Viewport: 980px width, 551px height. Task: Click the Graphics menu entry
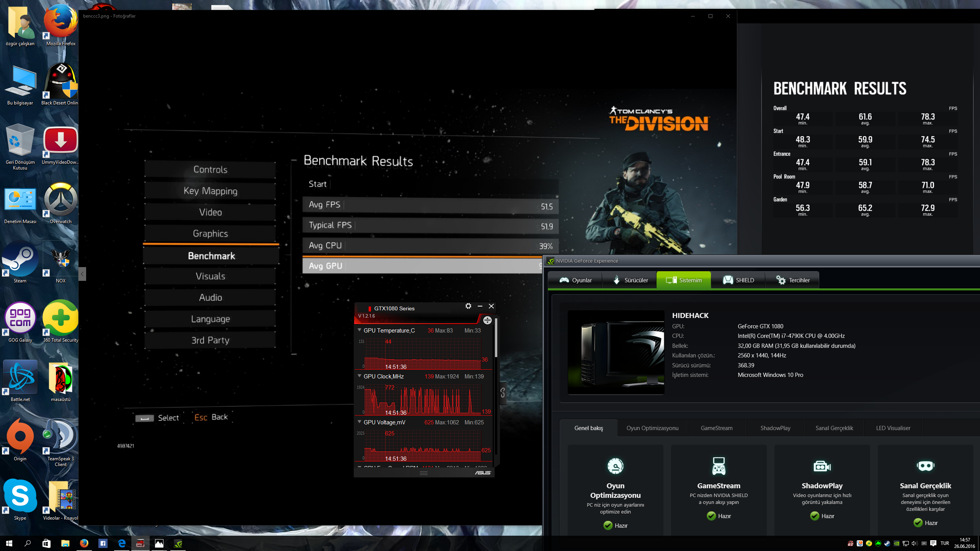point(210,233)
